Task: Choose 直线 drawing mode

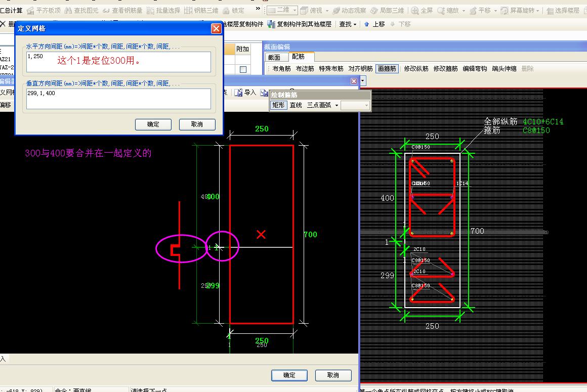Action: click(x=296, y=105)
